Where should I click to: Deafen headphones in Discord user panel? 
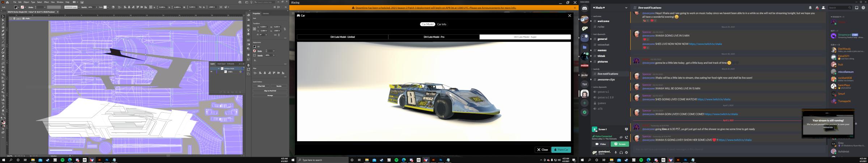[x=621, y=152]
